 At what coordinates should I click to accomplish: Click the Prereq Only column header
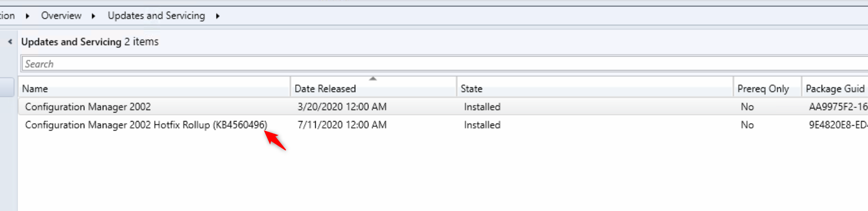[x=763, y=88]
